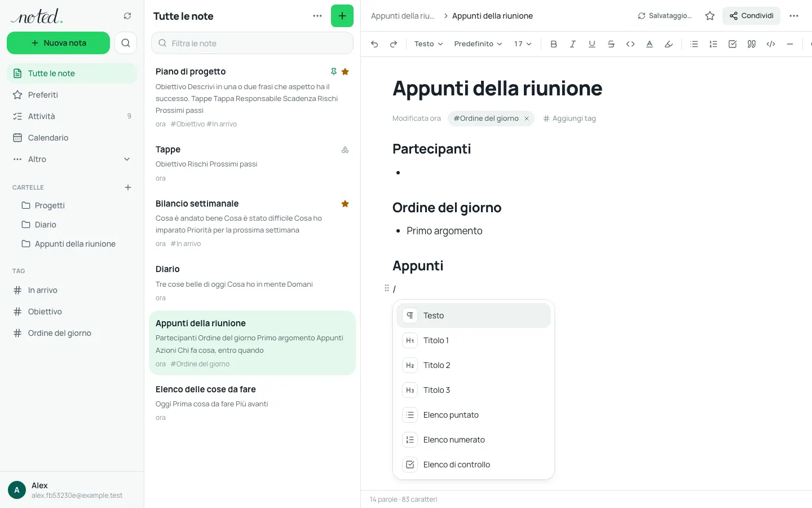812x508 pixels.
Task: Choose Elenco di controllo from slash menu
Action: pyautogui.click(x=474, y=465)
